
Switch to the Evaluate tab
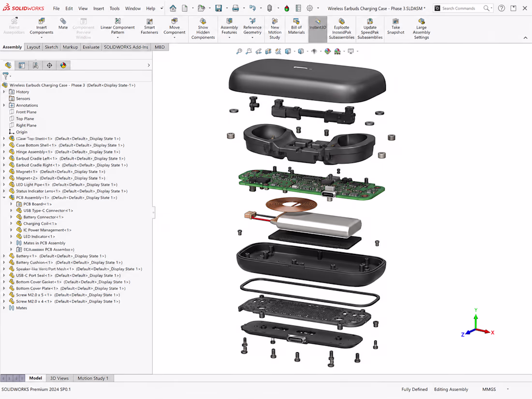click(x=91, y=47)
